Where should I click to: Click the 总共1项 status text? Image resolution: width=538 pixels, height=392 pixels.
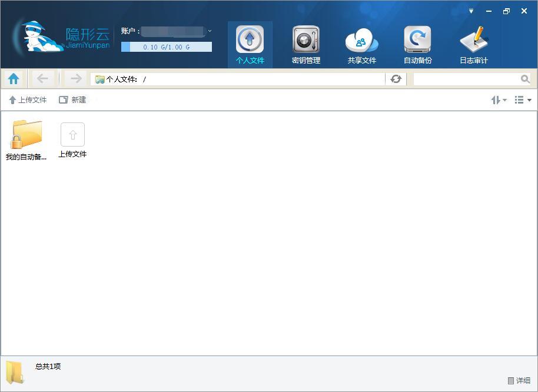pos(48,366)
